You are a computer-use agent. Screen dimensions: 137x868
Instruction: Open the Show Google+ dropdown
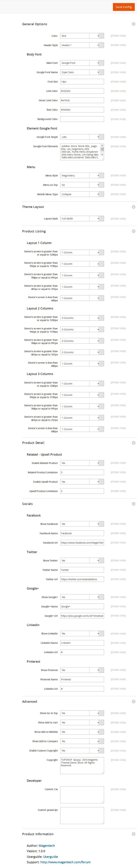click(82, 597)
